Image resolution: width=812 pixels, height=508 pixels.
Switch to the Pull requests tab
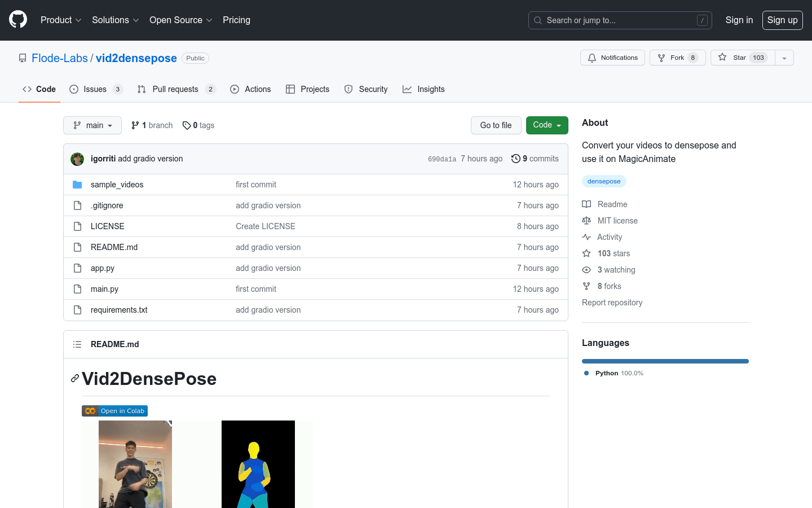pyautogui.click(x=175, y=89)
